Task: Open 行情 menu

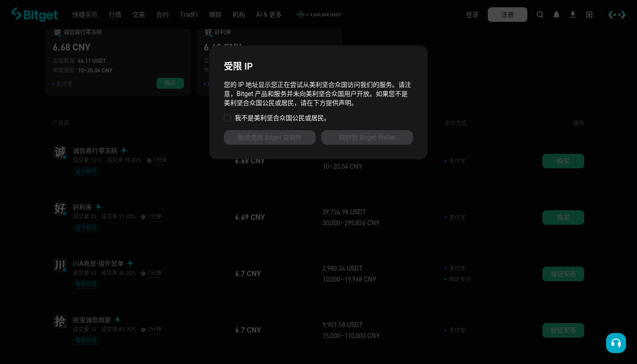Action: (x=115, y=15)
